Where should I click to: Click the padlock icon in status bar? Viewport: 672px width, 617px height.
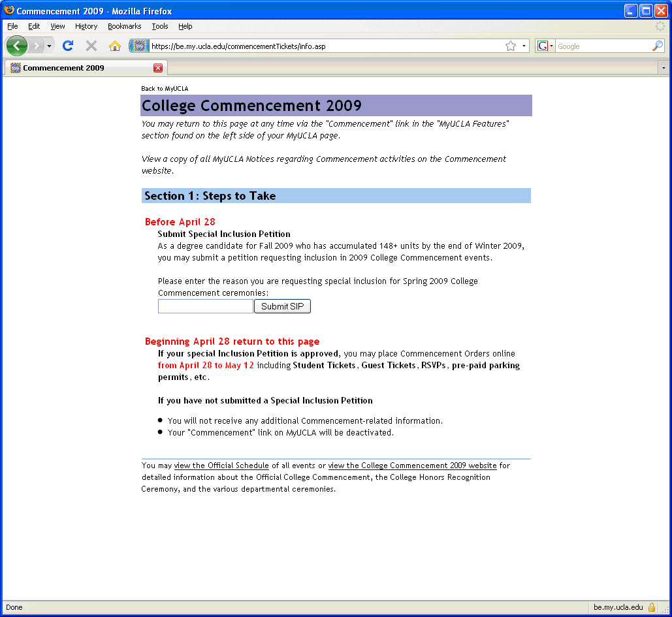pos(652,607)
